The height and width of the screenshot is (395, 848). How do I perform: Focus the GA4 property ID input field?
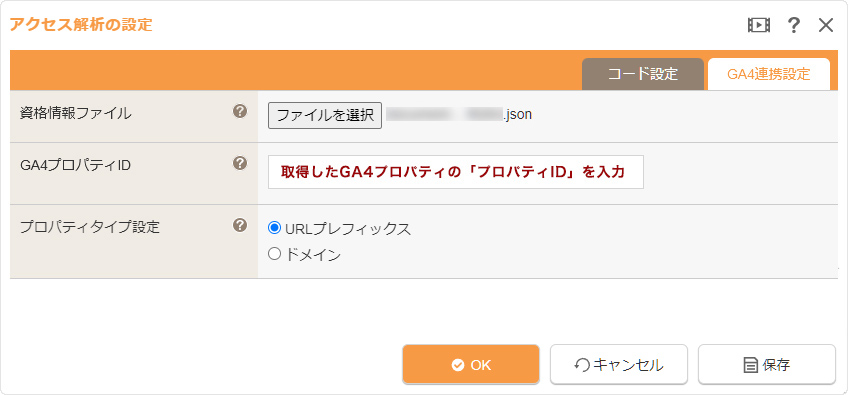click(456, 172)
